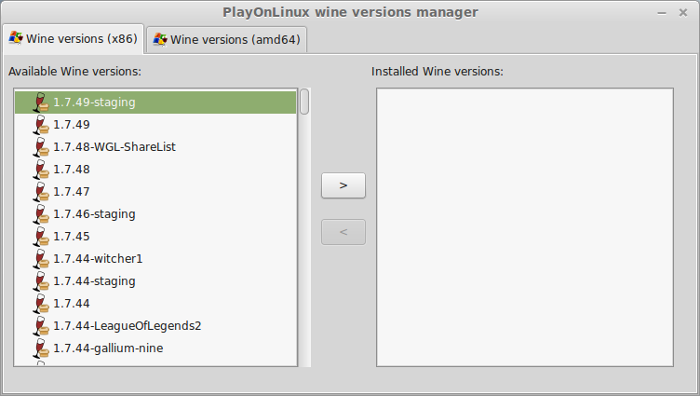Viewport: 700px width, 396px height.
Task: Select 1.7.46-staging from available versions
Action: click(155, 214)
